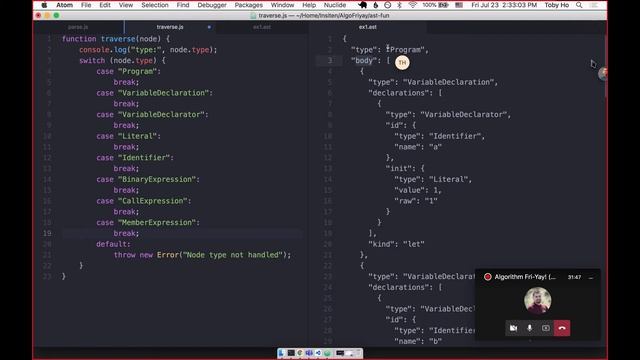This screenshot has height=360, width=640.
Task: Open the View menu
Action: click(x=126, y=5)
